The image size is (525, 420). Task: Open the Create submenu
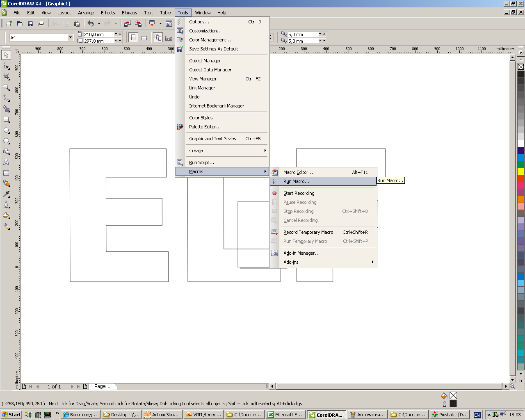coord(222,151)
